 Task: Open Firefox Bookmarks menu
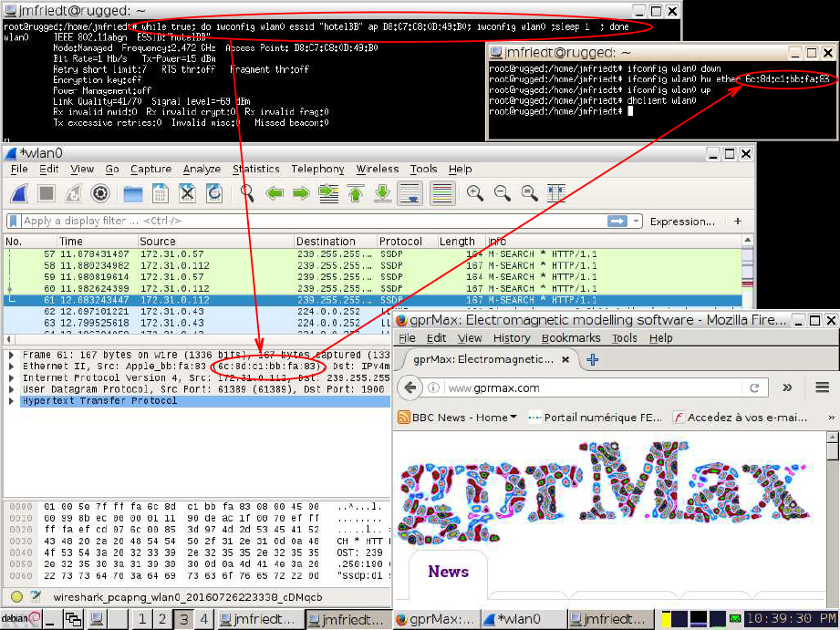(571, 338)
